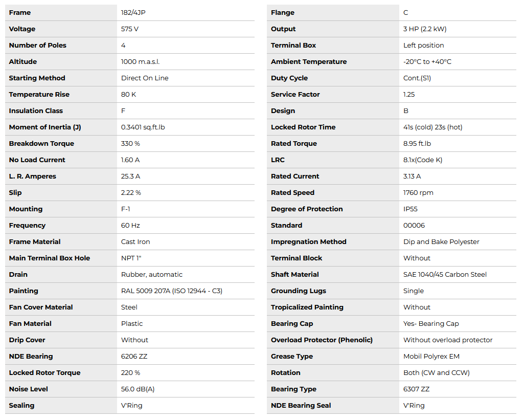Click the L. R. Amperes label

(x=33, y=176)
